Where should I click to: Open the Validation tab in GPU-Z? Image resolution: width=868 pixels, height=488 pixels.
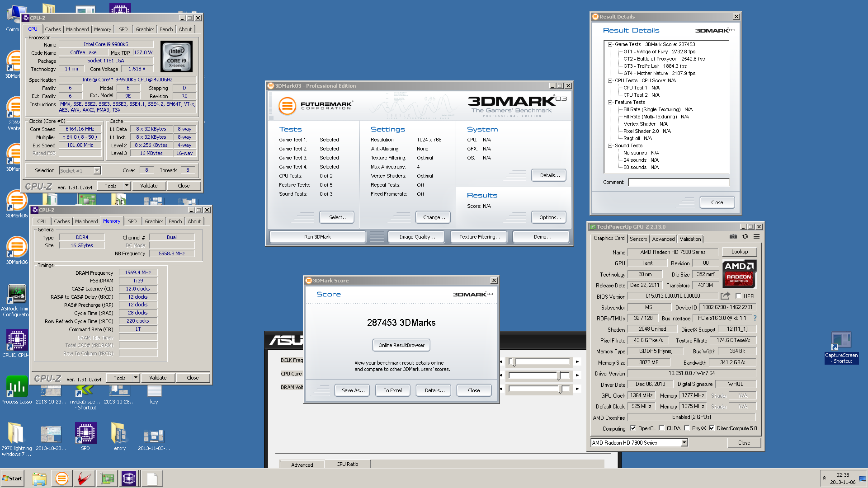690,239
